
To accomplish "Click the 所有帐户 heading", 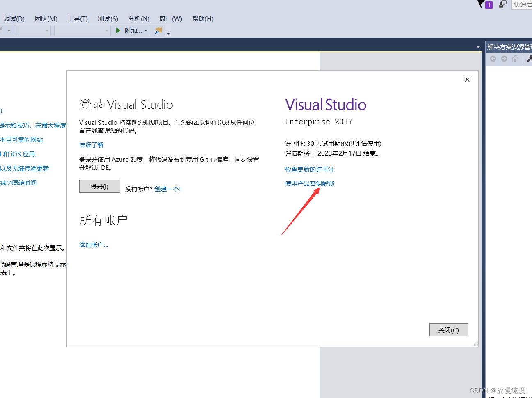I will (x=103, y=220).
